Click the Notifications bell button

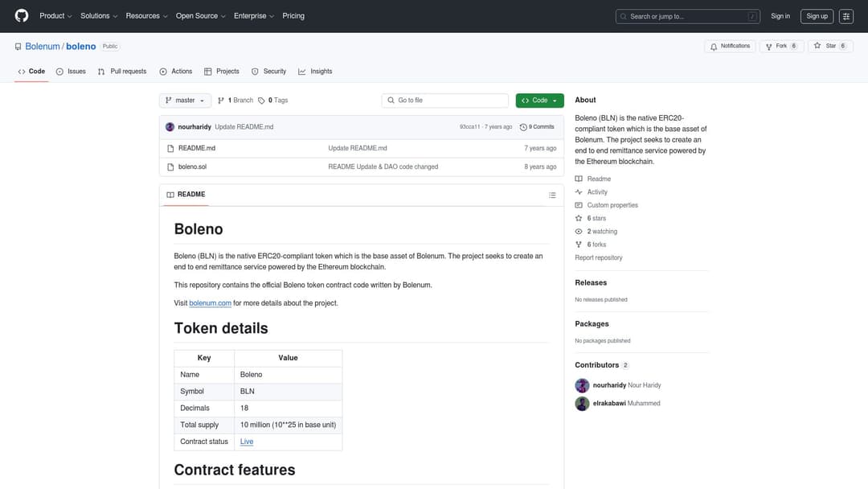[730, 47]
